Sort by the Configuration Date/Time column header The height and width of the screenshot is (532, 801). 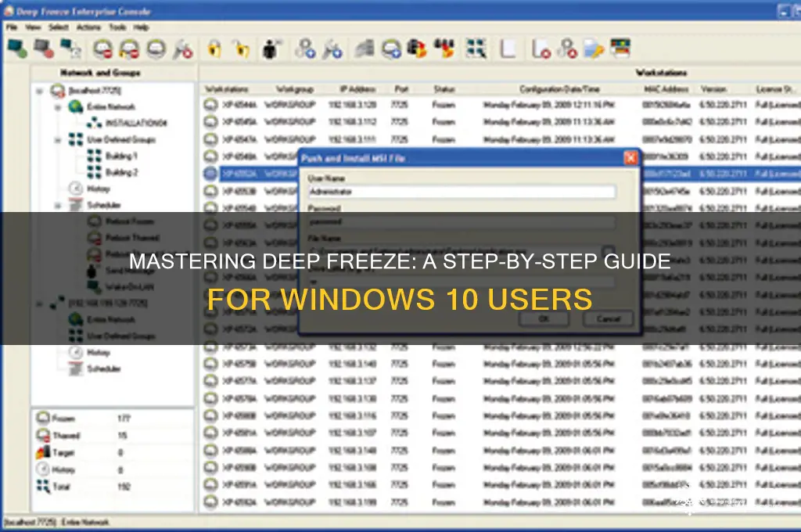click(559, 89)
